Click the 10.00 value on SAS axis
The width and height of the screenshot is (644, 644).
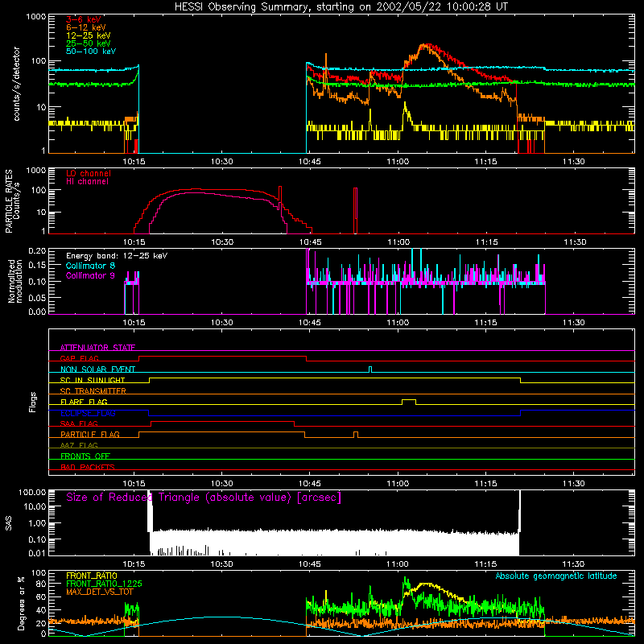click(x=35, y=506)
